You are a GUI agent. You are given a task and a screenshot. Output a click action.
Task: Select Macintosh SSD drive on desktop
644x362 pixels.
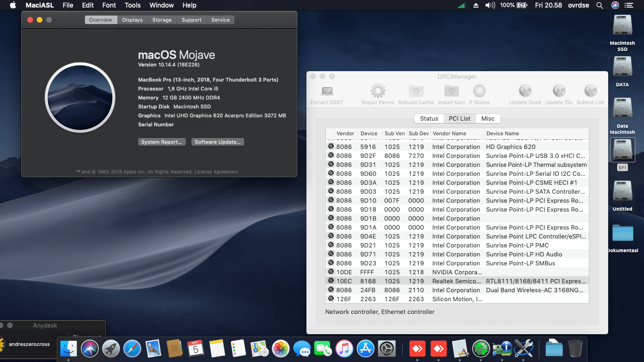622,33
